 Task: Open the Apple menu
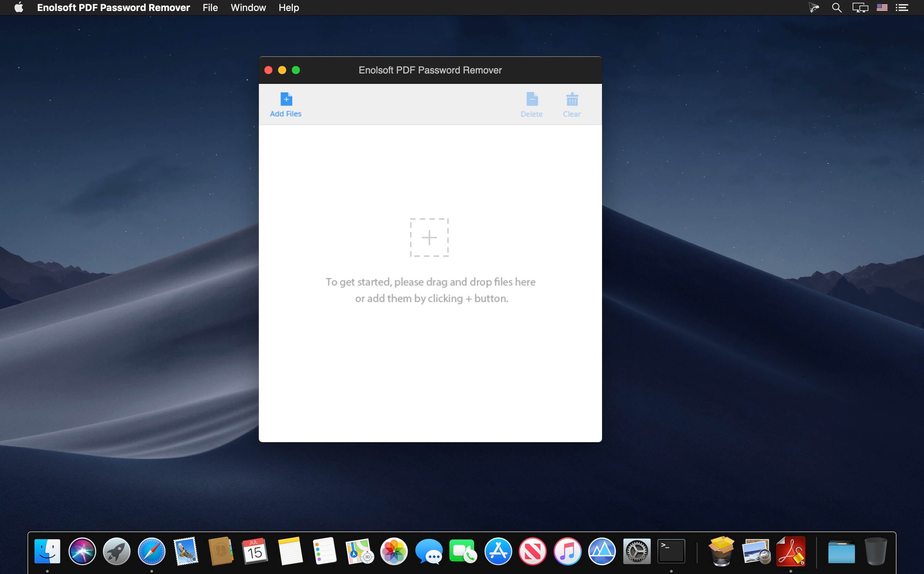pyautogui.click(x=19, y=8)
